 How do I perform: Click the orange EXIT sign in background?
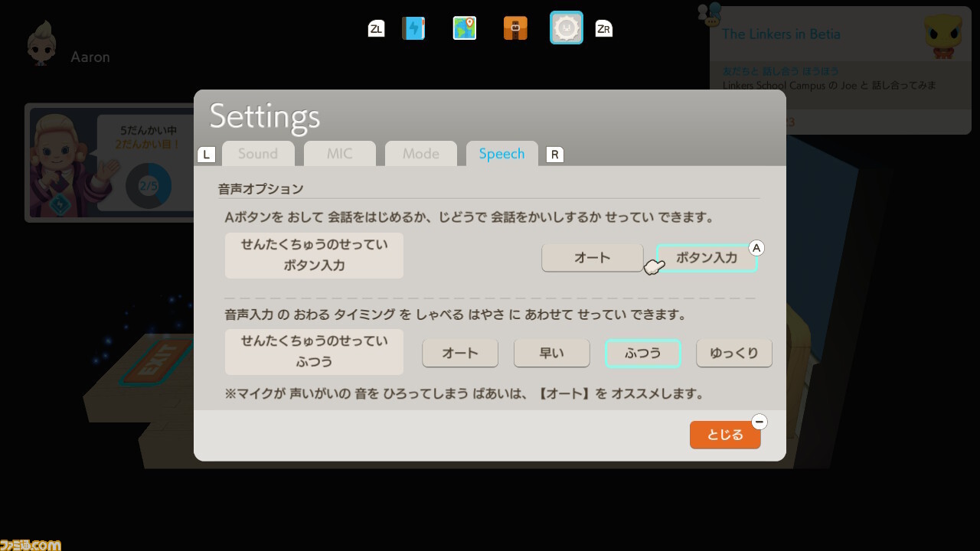click(158, 361)
